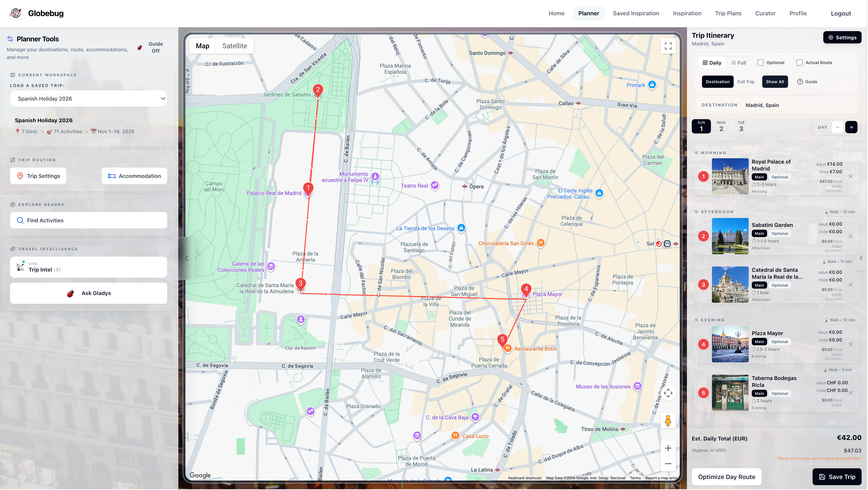Open Live Trip Intel panel
The width and height of the screenshot is (868, 490).
click(89, 267)
